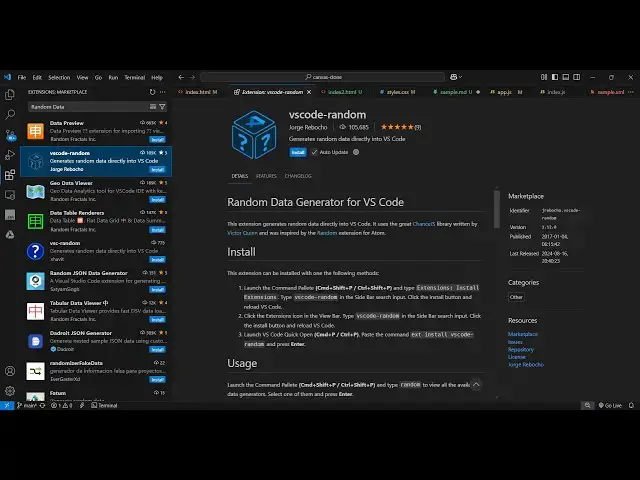Clear extensions search results icon
This screenshot has width=640, height=480.
tap(153, 107)
